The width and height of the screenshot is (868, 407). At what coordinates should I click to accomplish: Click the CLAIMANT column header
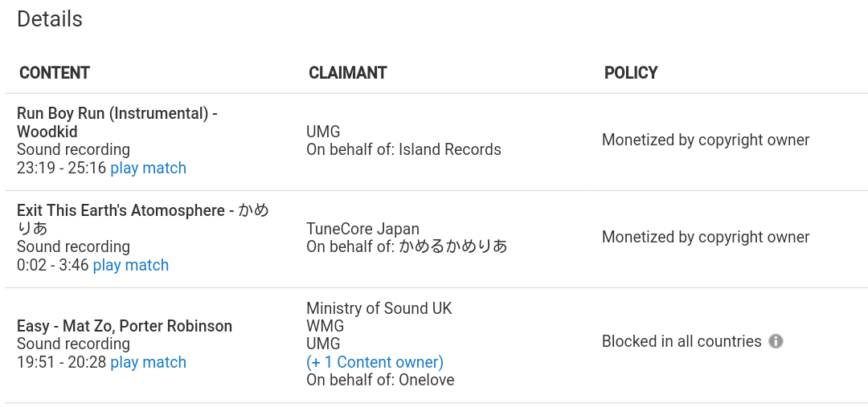click(348, 73)
